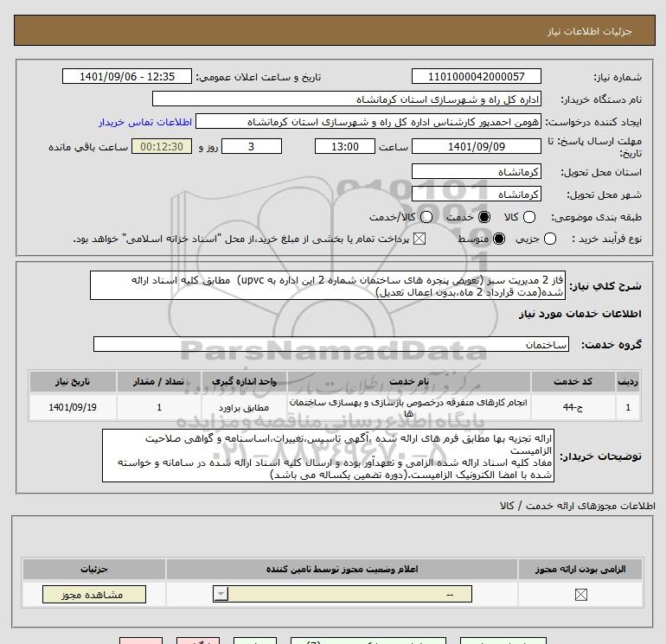Open the اطلاعات تماس خریدار link

[x=145, y=122]
